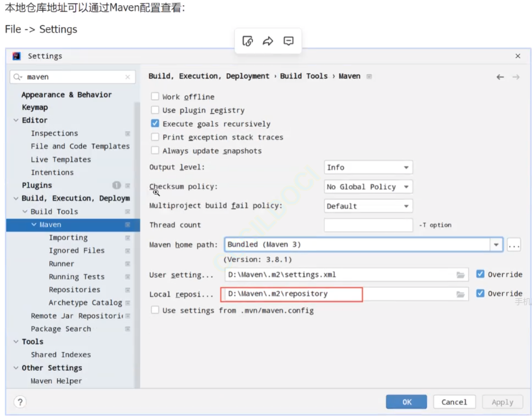Click the settings search field containing maven

click(72, 77)
